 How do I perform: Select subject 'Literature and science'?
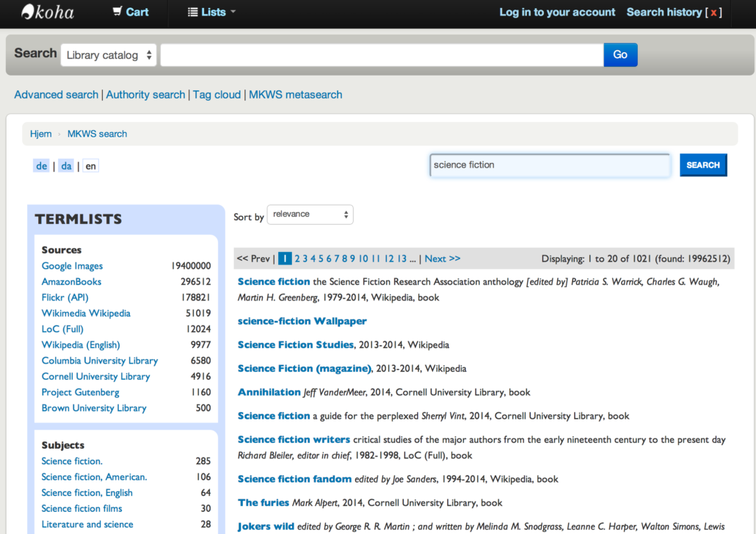tap(87, 524)
